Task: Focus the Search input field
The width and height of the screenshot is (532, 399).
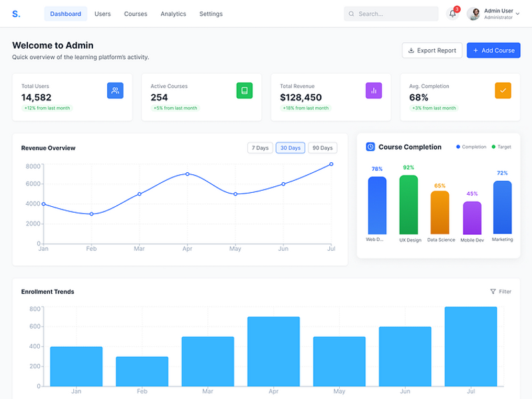Action: pyautogui.click(x=391, y=14)
